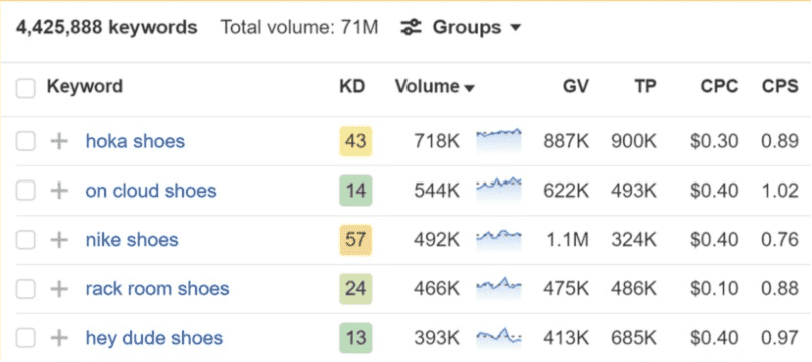Image resolution: width=812 pixels, height=362 pixels.
Task: Open the on cloud shoes keyword link
Action: click(151, 191)
